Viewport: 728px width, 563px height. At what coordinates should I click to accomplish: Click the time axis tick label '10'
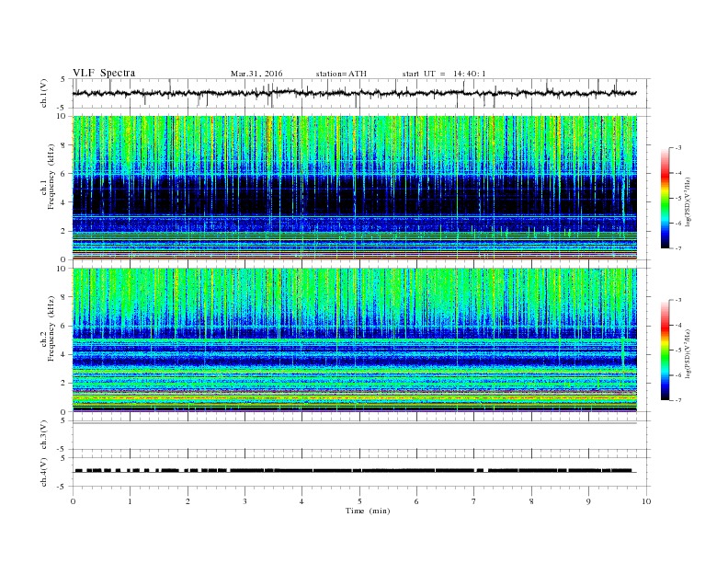(646, 501)
